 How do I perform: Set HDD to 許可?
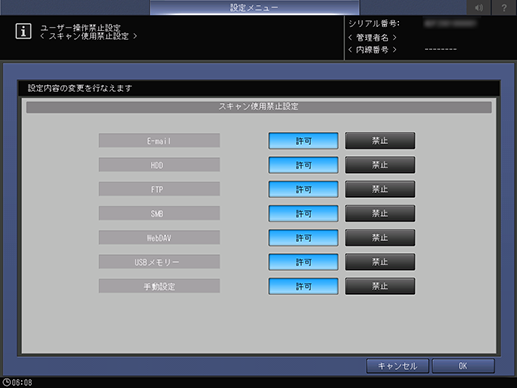pyautogui.click(x=303, y=165)
